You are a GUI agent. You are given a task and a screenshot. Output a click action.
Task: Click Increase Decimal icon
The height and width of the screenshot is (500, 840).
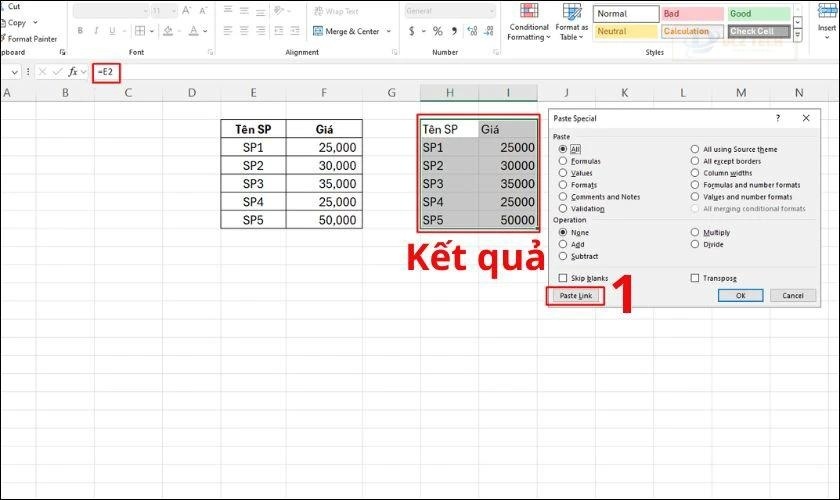[472, 31]
